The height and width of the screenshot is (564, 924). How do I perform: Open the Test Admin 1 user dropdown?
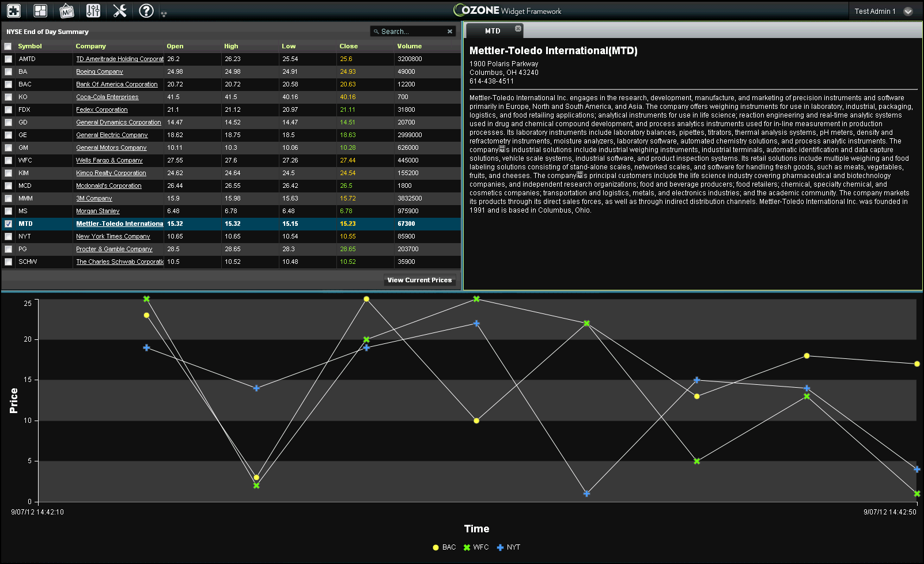pos(908,12)
